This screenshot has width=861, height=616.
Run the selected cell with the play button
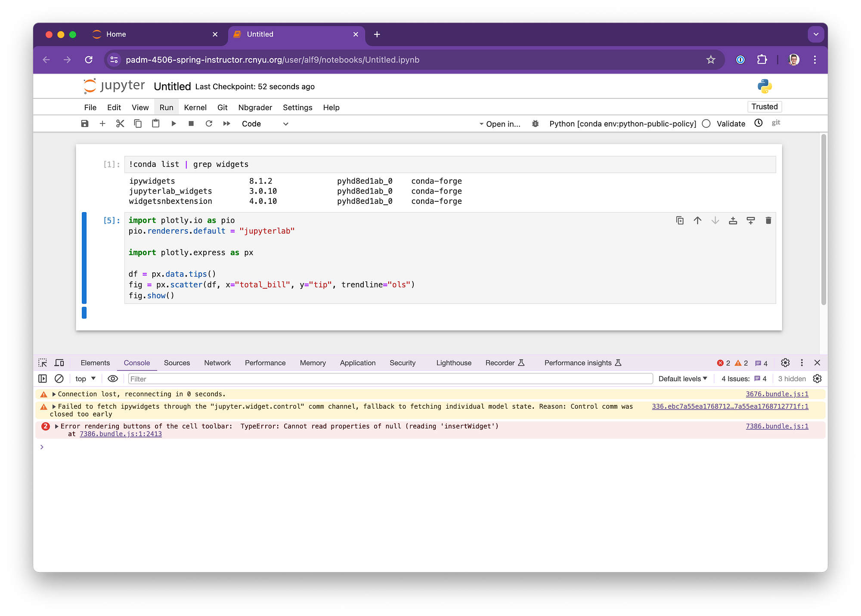(173, 124)
